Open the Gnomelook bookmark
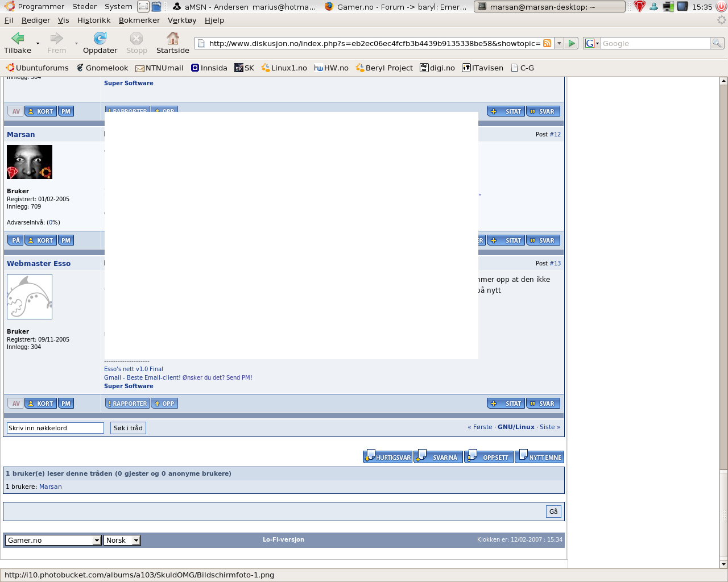The image size is (728, 582). [102, 68]
